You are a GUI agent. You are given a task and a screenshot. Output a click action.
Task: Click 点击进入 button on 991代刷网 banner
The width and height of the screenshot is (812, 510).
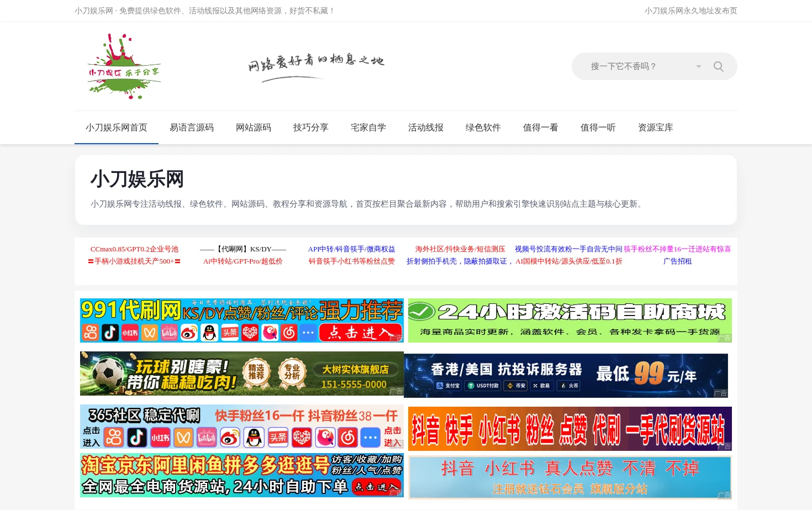coord(361,332)
